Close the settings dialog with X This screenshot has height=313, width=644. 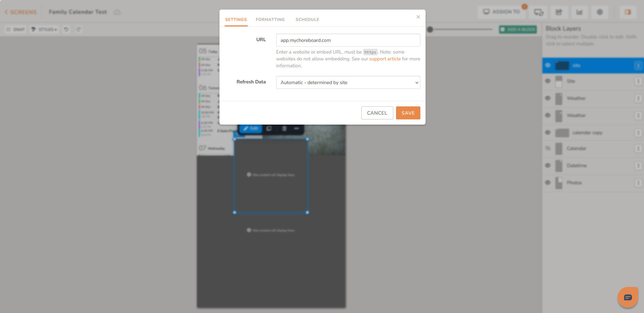point(418,17)
